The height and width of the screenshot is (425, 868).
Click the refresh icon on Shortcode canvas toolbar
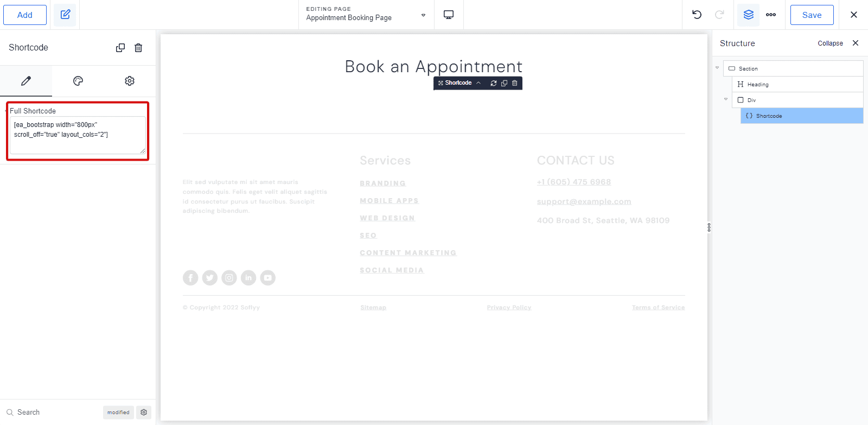click(494, 83)
